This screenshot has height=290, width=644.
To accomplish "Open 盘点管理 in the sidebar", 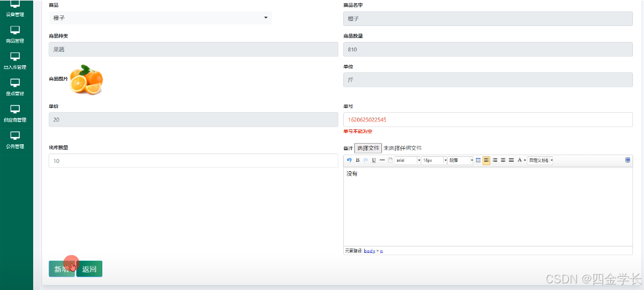I will click(15, 87).
